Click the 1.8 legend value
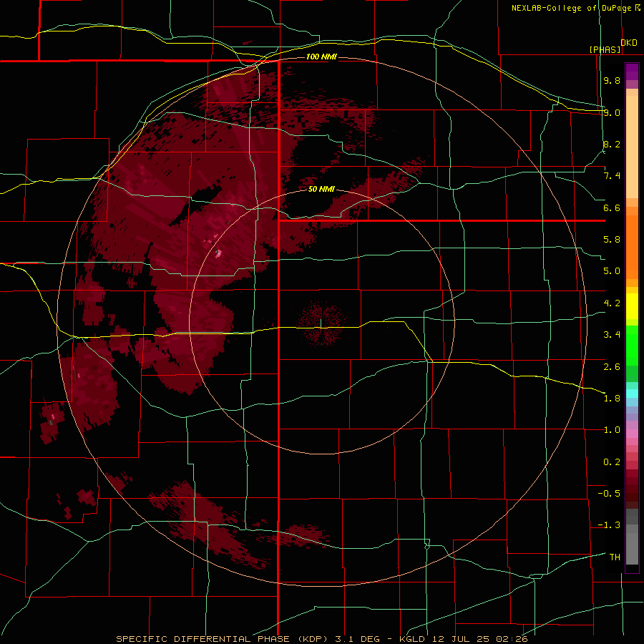This screenshot has width=644, height=644. (x=612, y=399)
